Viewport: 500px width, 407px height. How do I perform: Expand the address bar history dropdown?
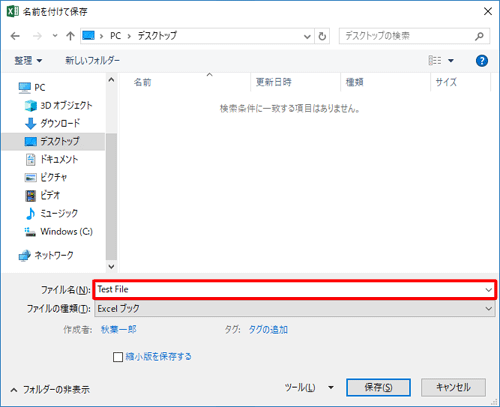[307, 36]
